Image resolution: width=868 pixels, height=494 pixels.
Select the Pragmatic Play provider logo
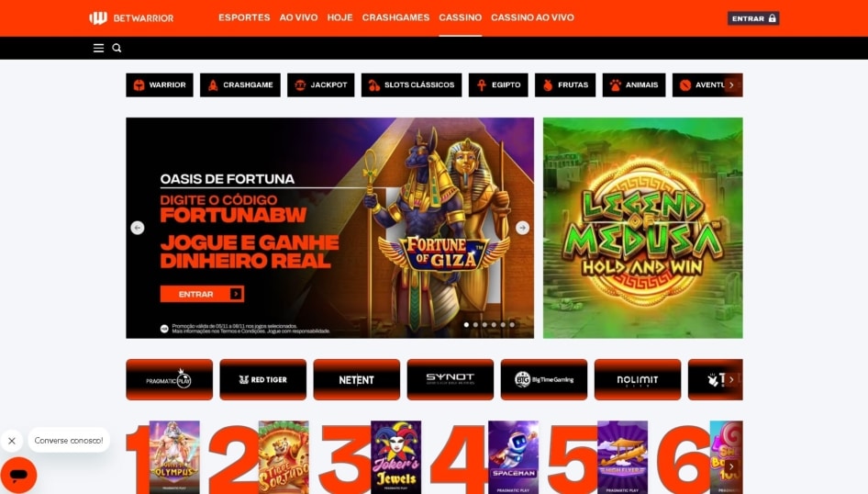coord(170,379)
